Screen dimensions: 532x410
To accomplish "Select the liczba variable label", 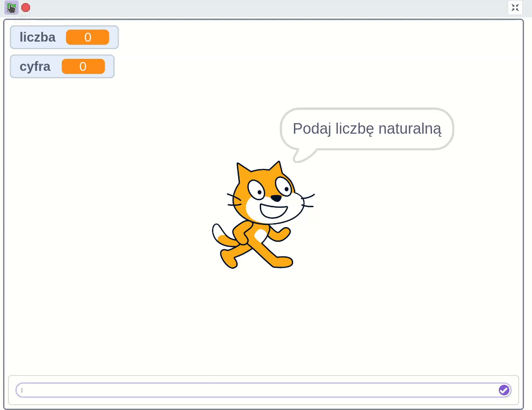I will coord(38,38).
